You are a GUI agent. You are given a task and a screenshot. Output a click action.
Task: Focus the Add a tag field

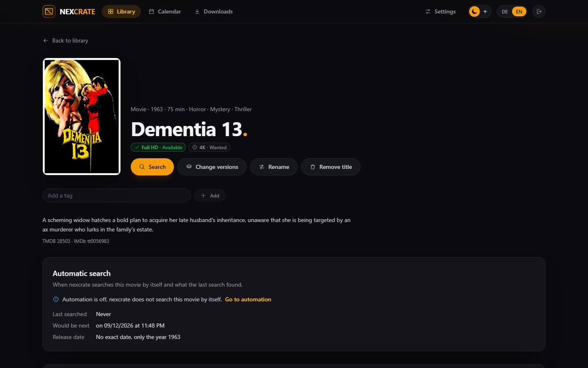[116, 195]
